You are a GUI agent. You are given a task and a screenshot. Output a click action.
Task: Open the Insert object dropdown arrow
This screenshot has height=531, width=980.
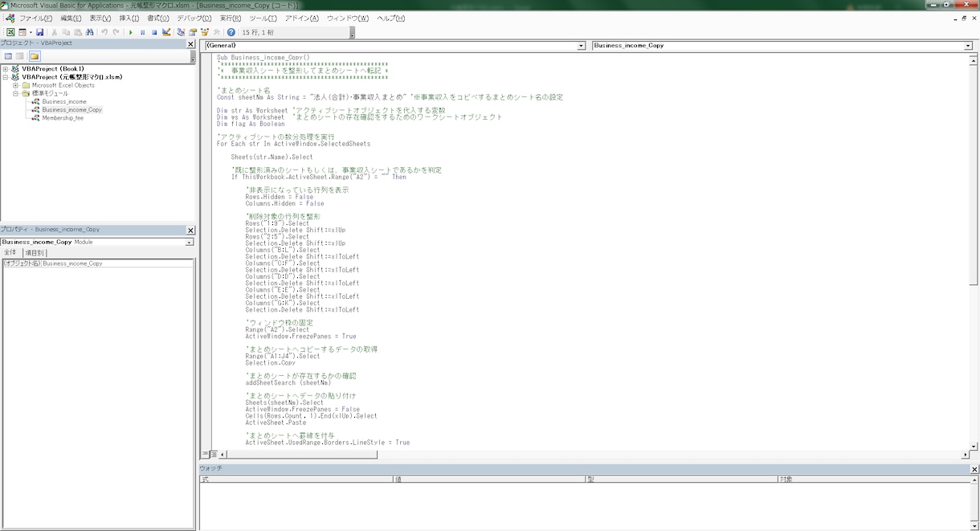(31, 32)
